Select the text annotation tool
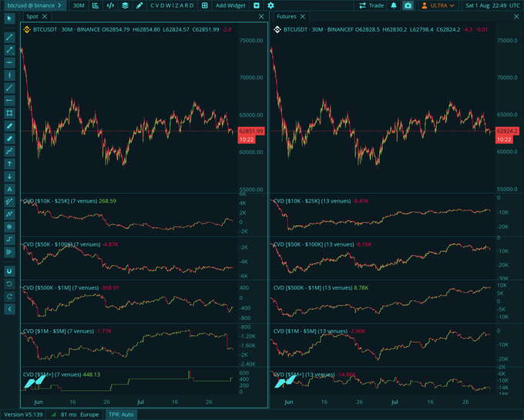This screenshot has height=420, width=524. point(9,189)
